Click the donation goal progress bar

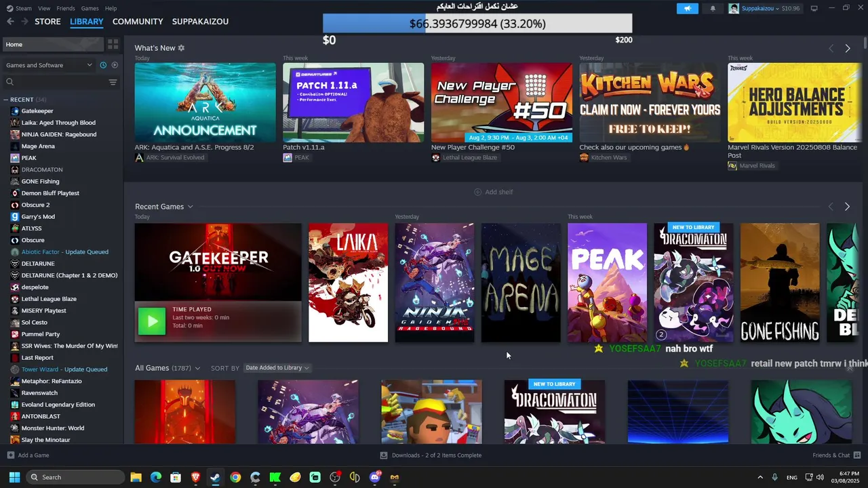pos(477,24)
